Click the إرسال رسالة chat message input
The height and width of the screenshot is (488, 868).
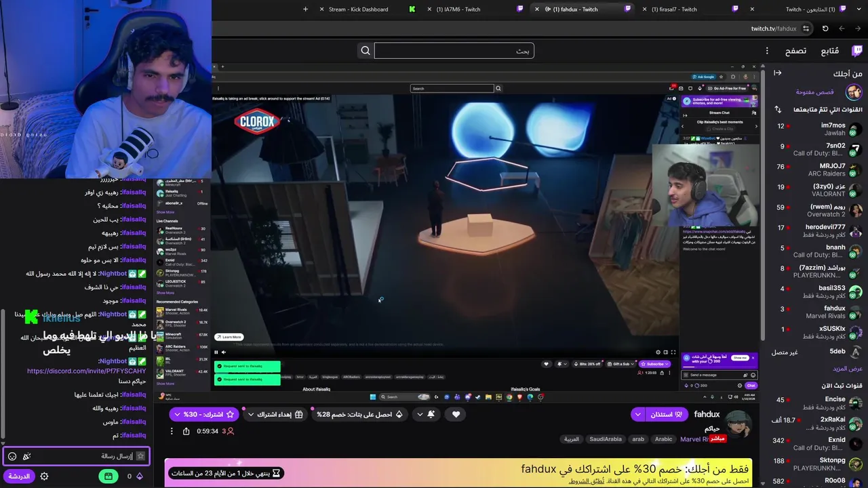pos(76,456)
